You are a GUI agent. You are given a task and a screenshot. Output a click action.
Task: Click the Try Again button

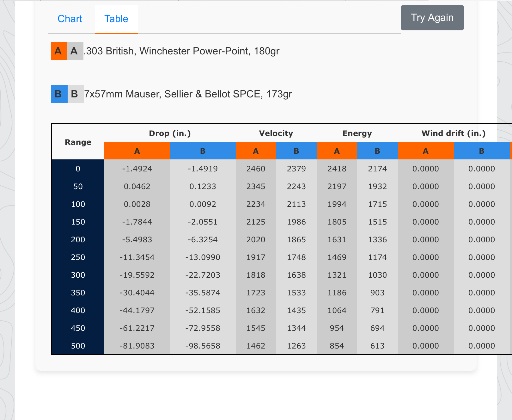[x=432, y=18]
